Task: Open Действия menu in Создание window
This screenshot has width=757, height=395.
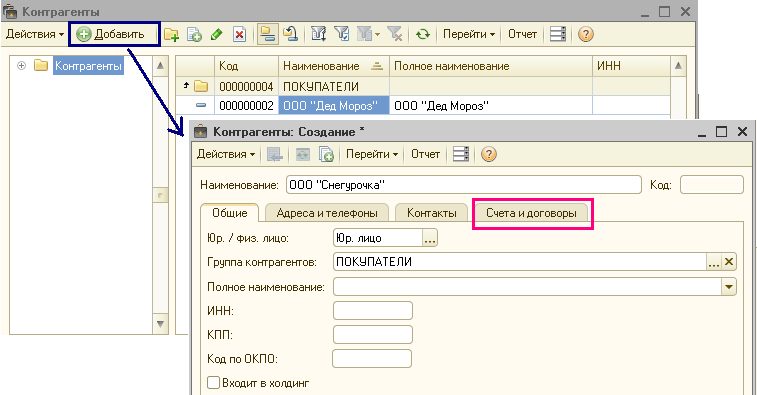Action: [225, 155]
